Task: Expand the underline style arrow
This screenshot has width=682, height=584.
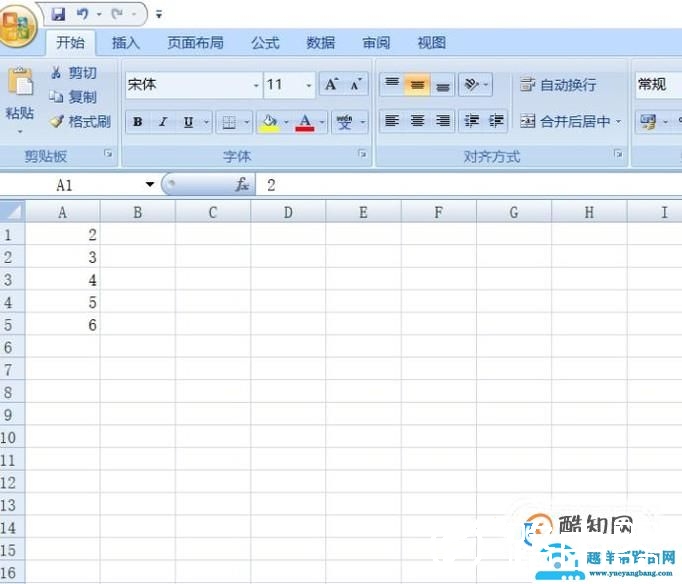Action: coord(206,122)
